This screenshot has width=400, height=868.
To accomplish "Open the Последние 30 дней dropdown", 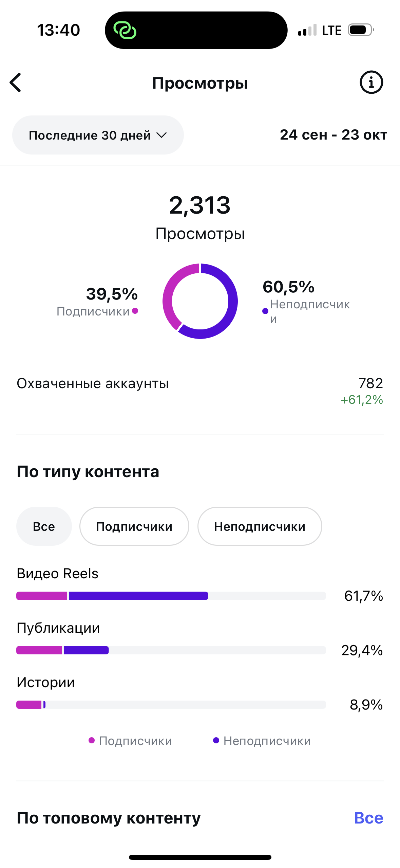I will 98,135.
